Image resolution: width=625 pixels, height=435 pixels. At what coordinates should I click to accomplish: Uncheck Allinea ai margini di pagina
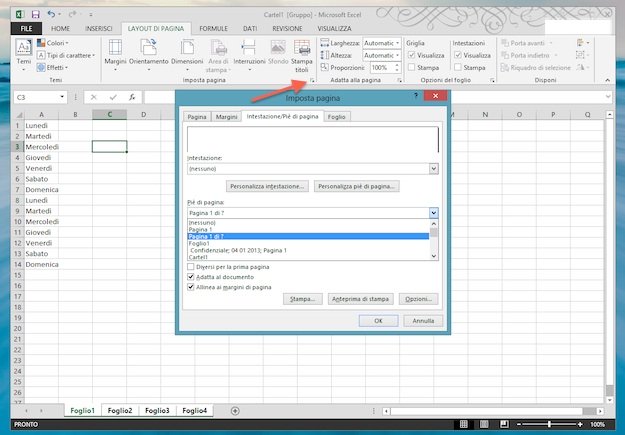point(191,287)
